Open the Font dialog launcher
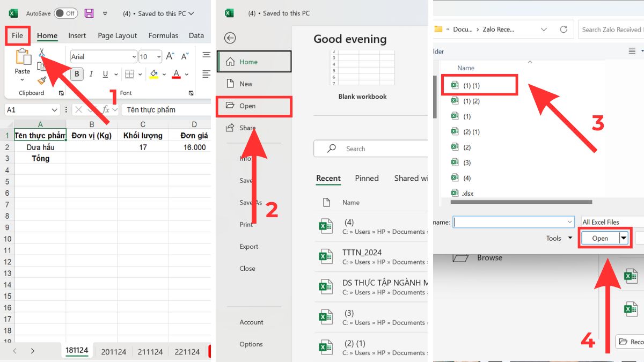Screen dimensions: 644x362 click(x=191, y=93)
